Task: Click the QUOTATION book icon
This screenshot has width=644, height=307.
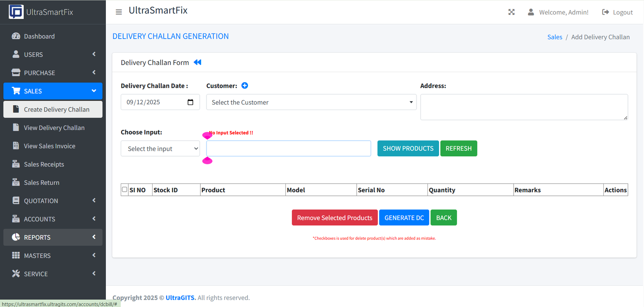Action: click(16, 200)
